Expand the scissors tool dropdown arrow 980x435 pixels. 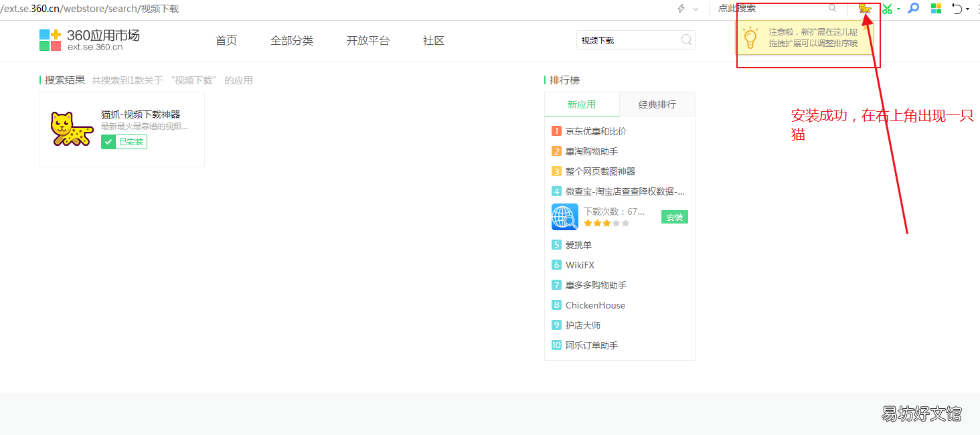coord(899,9)
